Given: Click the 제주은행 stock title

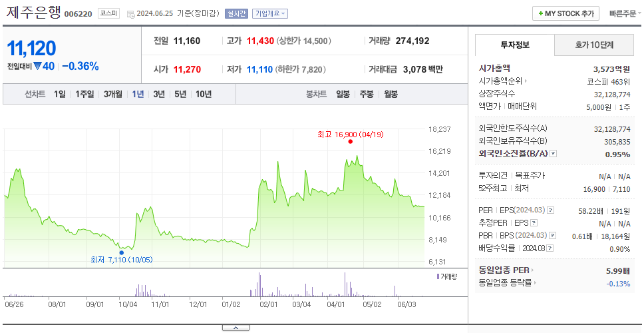Looking at the screenshot, I should (33, 13).
